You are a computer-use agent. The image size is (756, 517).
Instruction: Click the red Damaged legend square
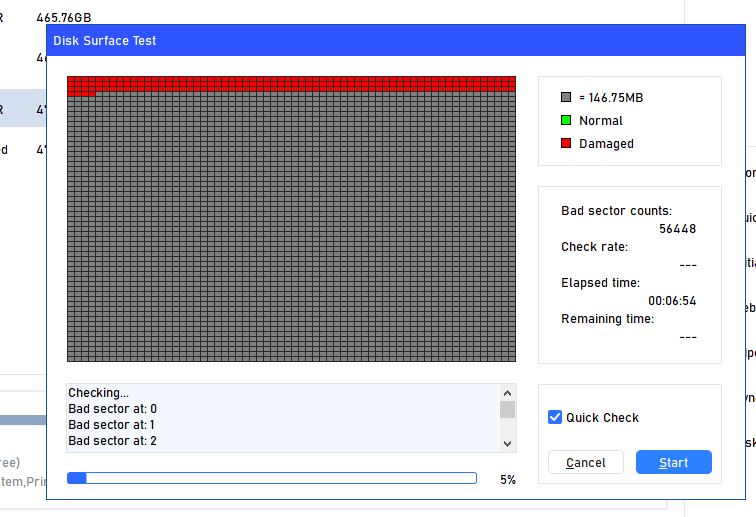pyautogui.click(x=566, y=144)
